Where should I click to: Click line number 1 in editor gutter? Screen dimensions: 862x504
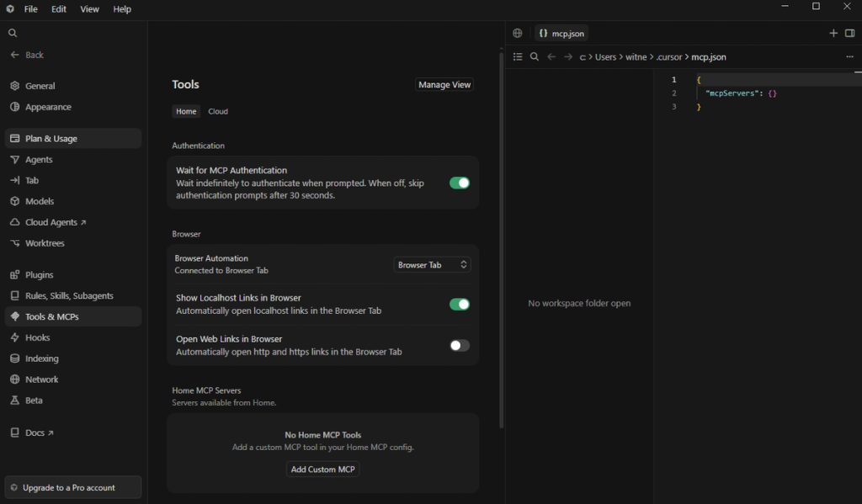pos(674,80)
